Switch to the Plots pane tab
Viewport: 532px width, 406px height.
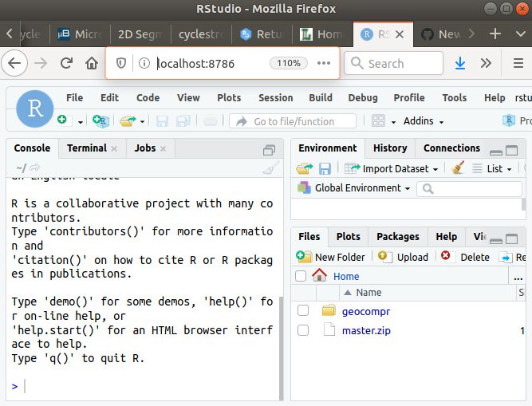pyautogui.click(x=348, y=237)
